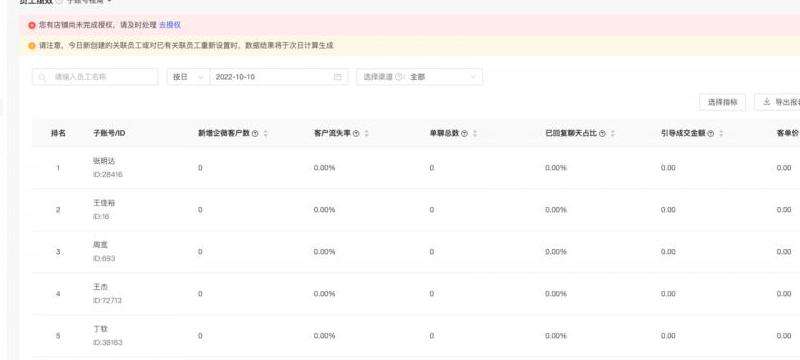The image size is (800, 360).
Task: Open the 选择渠道 全部 channel dropdown
Action: (x=419, y=77)
